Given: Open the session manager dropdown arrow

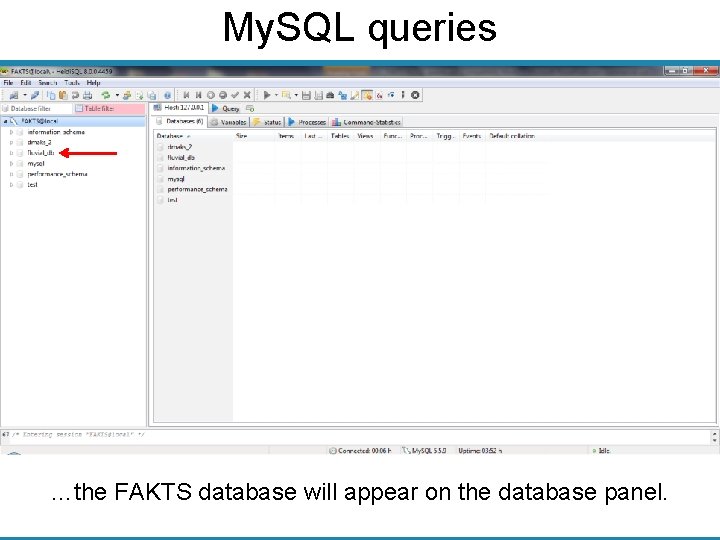Looking at the screenshot, I should coord(25,95).
